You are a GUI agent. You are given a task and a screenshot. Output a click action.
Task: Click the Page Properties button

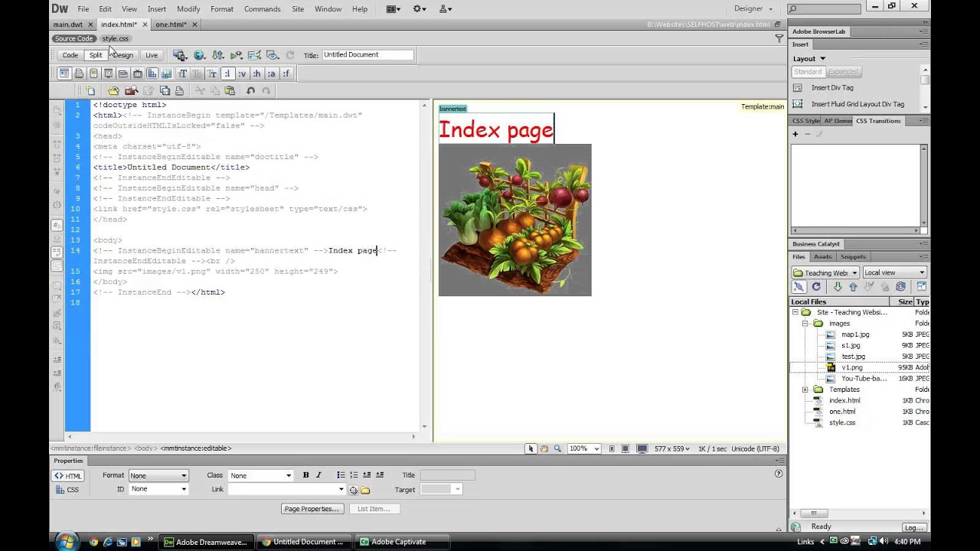point(312,509)
